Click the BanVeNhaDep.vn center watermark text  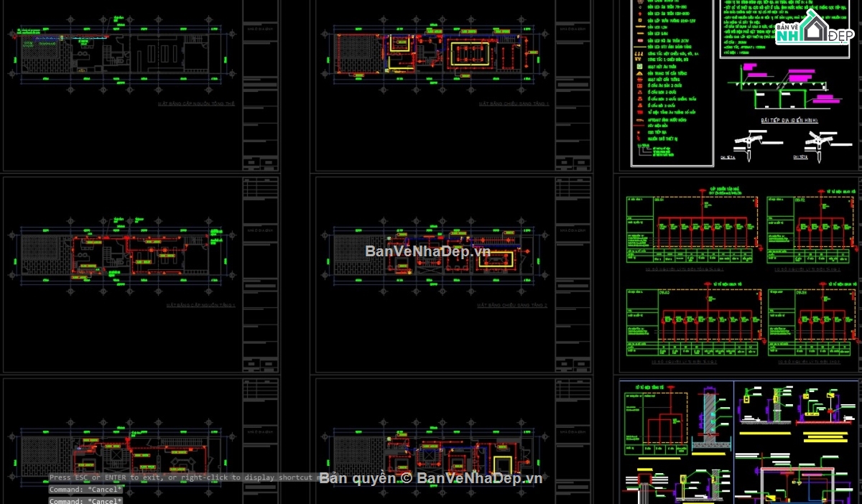click(x=427, y=251)
